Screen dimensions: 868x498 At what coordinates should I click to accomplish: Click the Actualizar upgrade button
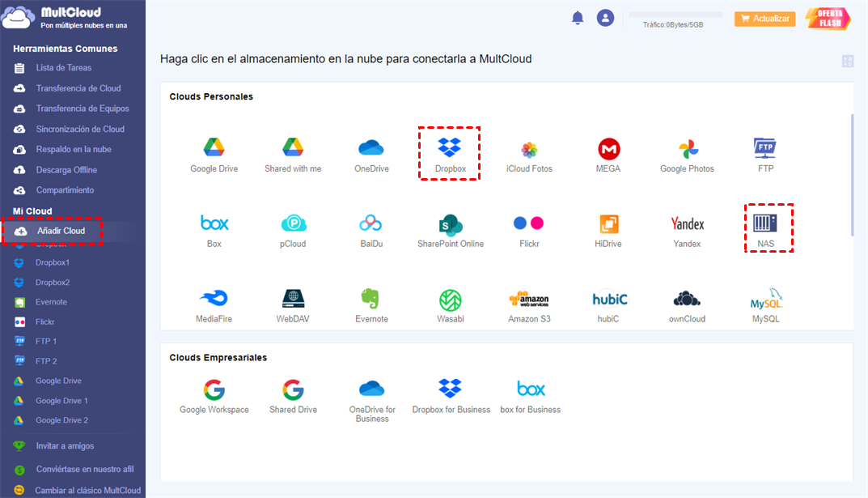pyautogui.click(x=765, y=19)
